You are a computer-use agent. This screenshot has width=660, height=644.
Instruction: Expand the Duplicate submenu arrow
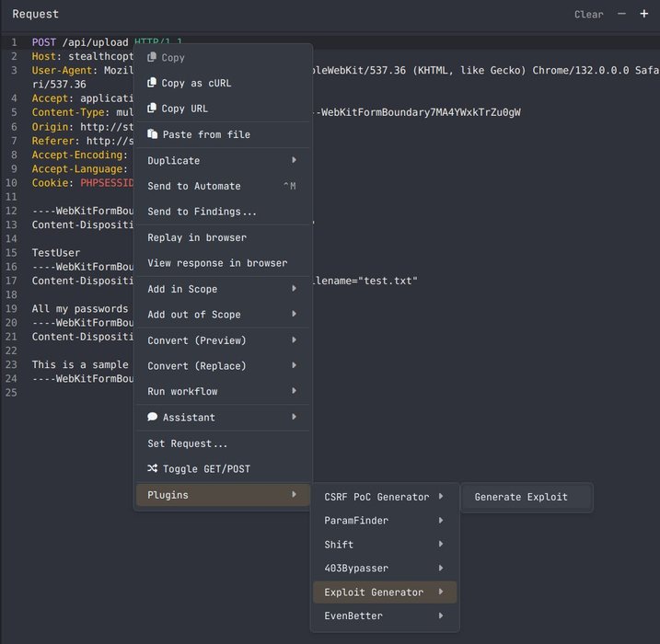(294, 160)
